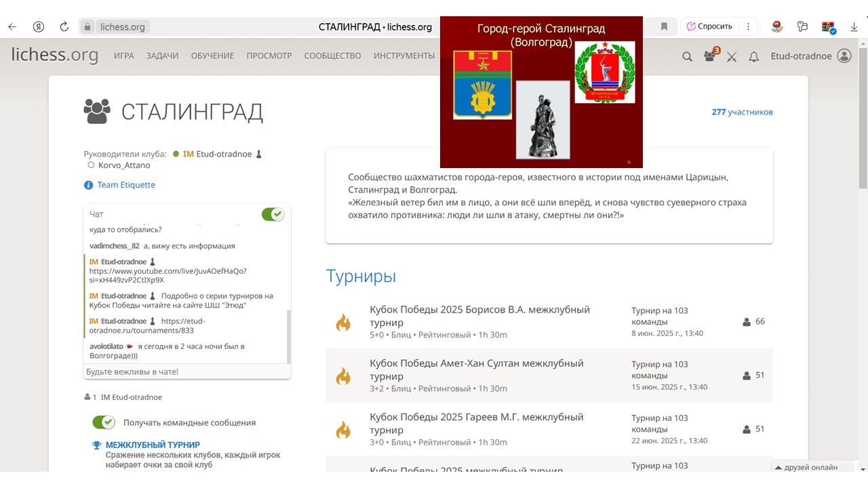Open the СООБЩЕСТВО menu
Viewport: 868px width, 488px height.
pos(332,56)
